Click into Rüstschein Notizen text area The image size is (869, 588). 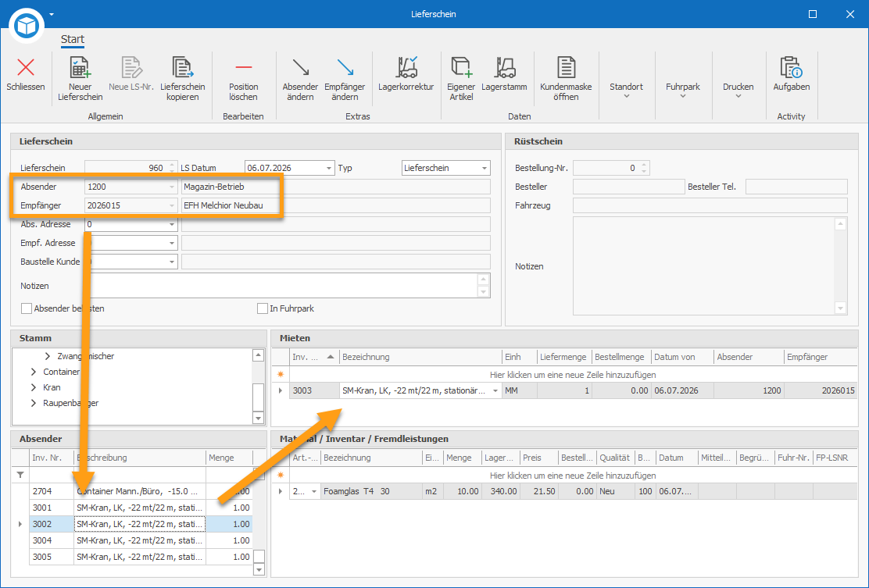tap(704, 265)
